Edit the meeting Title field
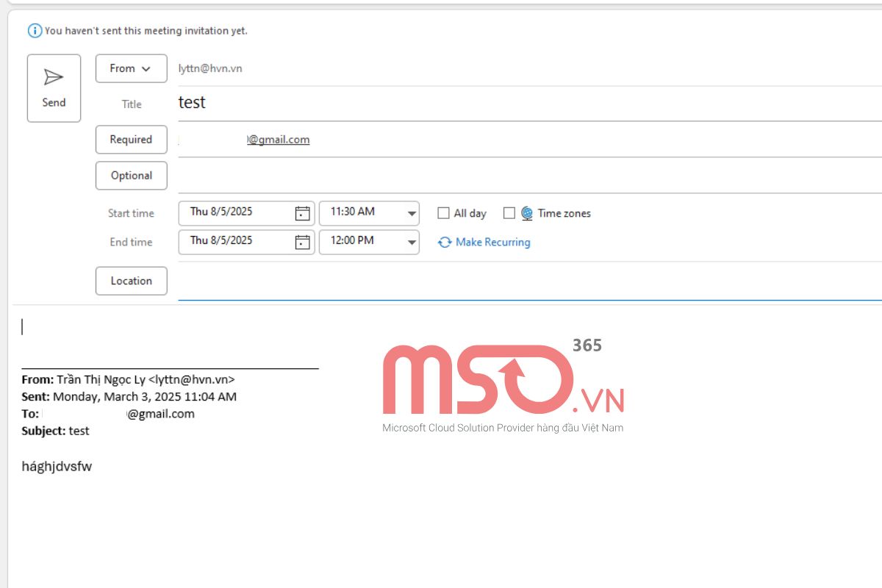Image resolution: width=882 pixels, height=588 pixels. click(x=529, y=103)
